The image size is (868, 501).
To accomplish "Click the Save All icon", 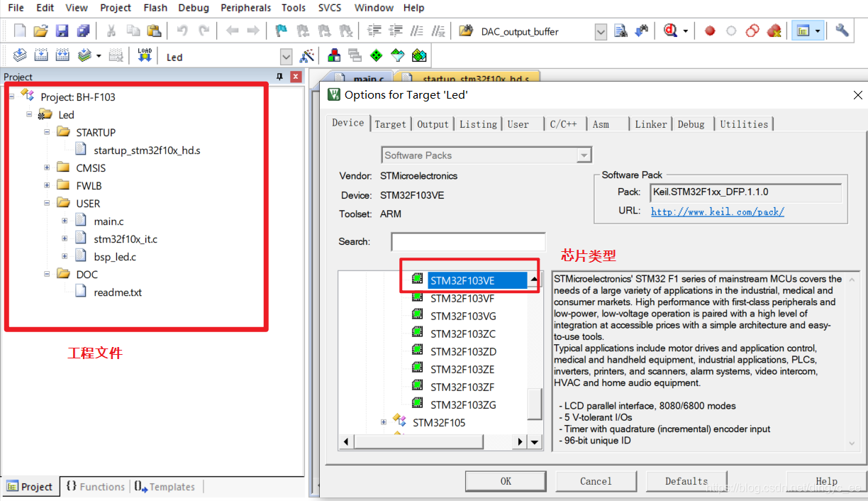I will tap(83, 31).
